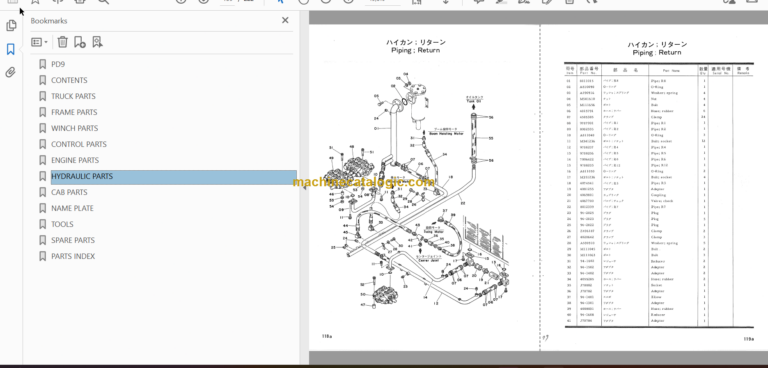768x368 pixels.
Task: Select the NAME PLATE bookmark
Action: click(x=72, y=208)
